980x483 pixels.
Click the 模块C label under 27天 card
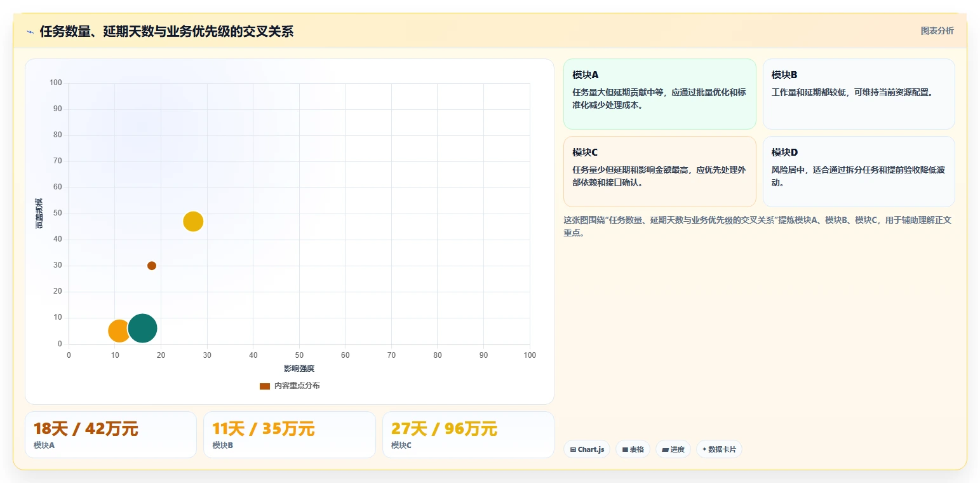401,446
